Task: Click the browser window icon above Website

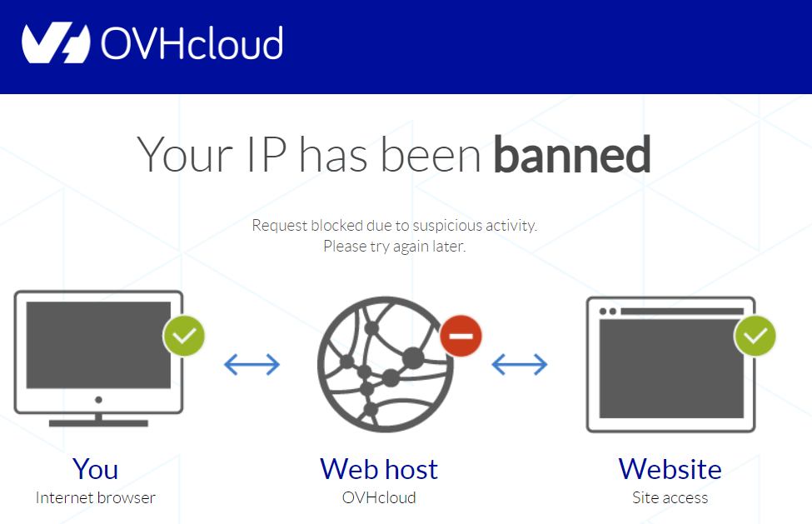Action: [670, 365]
